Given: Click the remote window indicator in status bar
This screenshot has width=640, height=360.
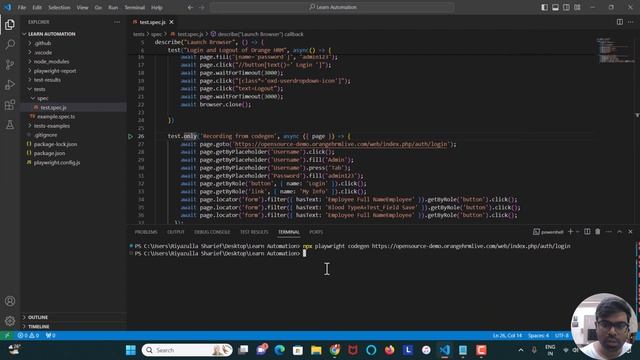Looking at the screenshot, I should [7, 336].
